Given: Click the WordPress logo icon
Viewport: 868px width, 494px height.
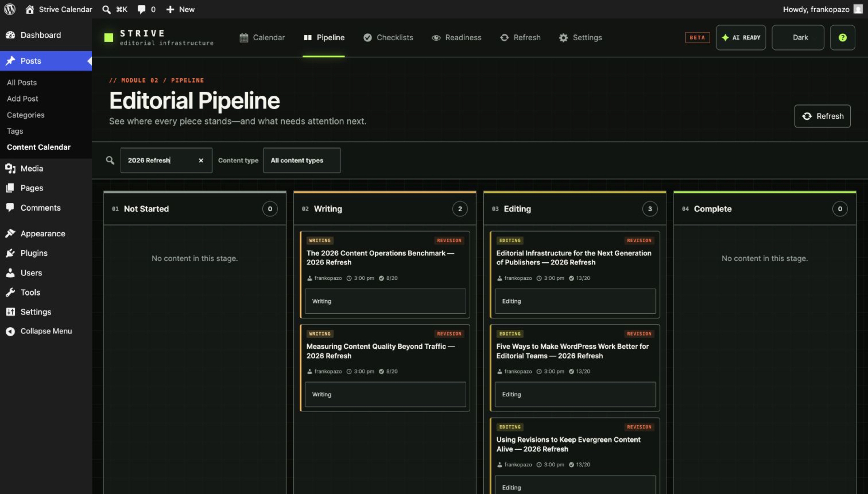Looking at the screenshot, I should pyautogui.click(x=9, y=9).
